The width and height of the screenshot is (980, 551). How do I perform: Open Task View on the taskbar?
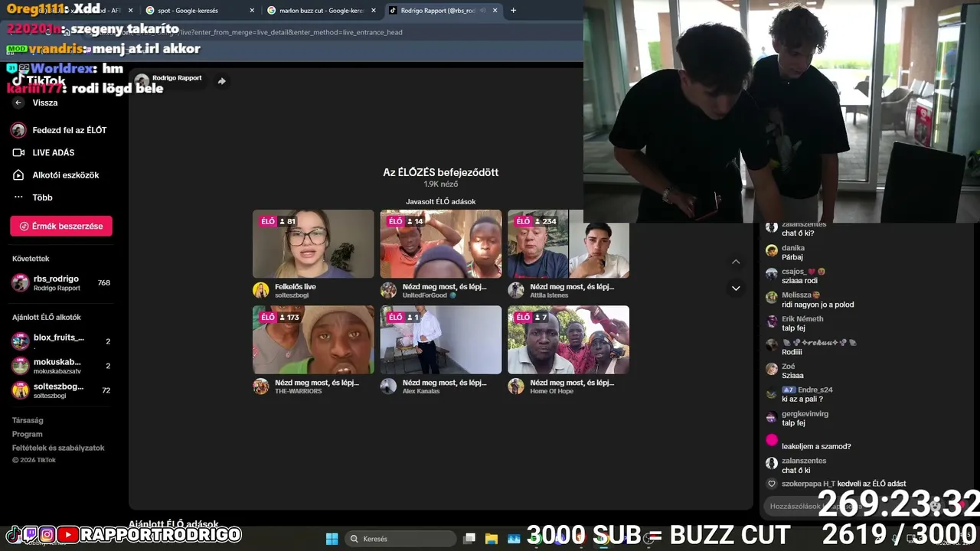[x=469, y=539]
